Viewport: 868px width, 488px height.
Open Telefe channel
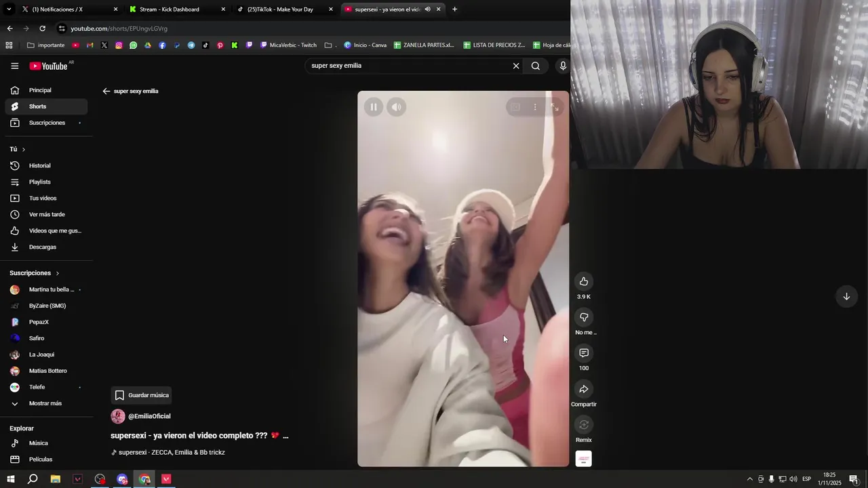[46, 387]
